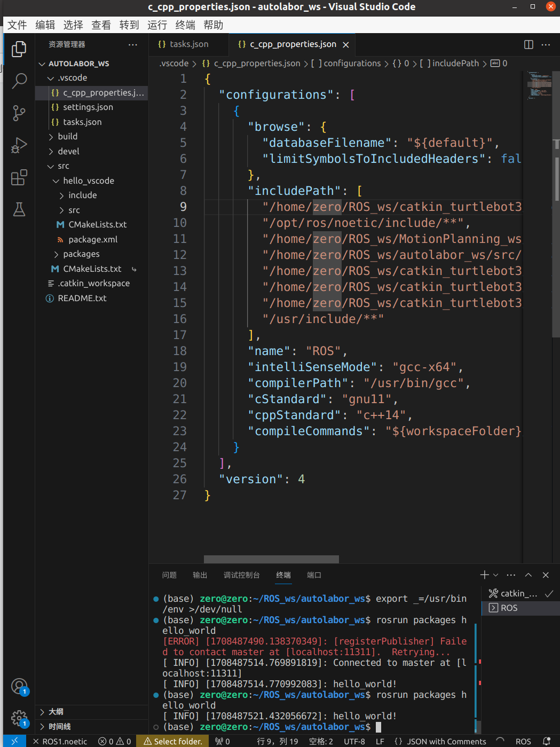Click errors and warnings status item
The height and width of the screenshot is (747, 560).
click(115, 741)
